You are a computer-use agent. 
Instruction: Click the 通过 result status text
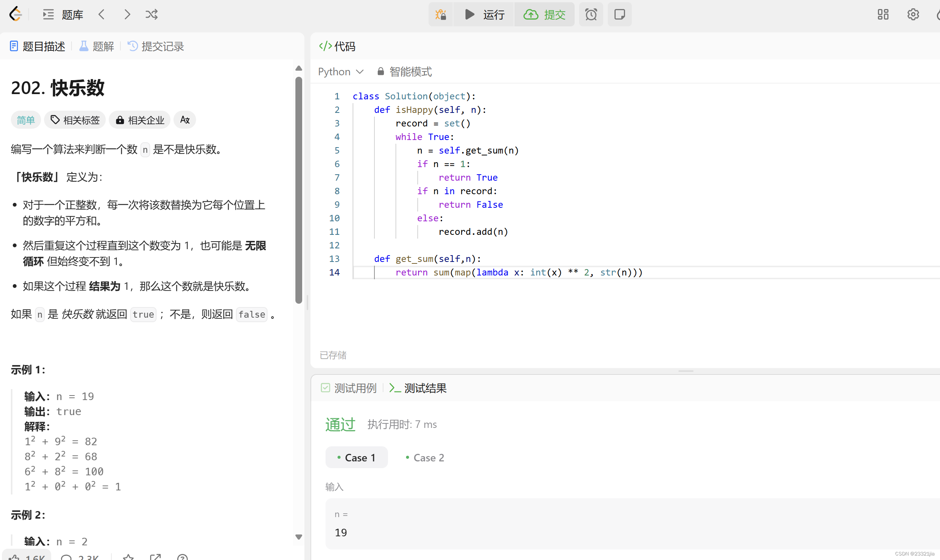tap(340, 424)
